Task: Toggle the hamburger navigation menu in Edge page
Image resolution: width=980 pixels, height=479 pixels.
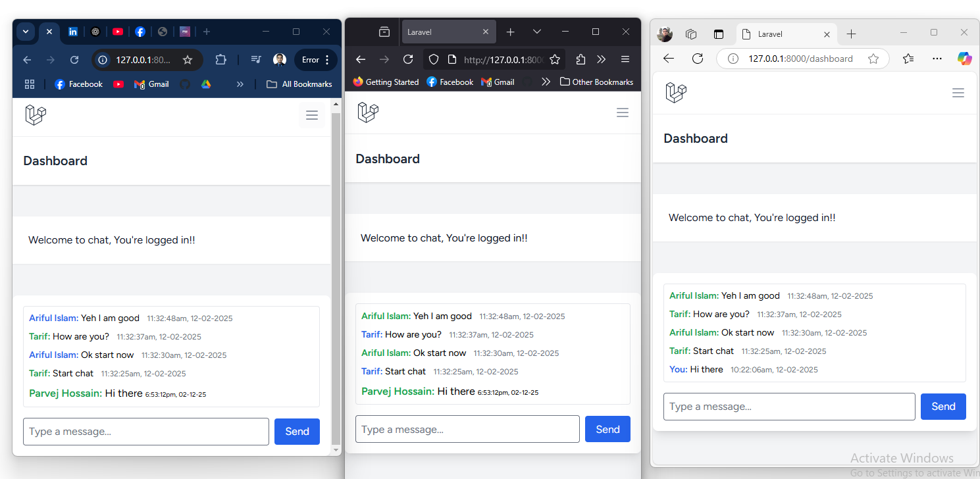Action: tap(958, 93)
